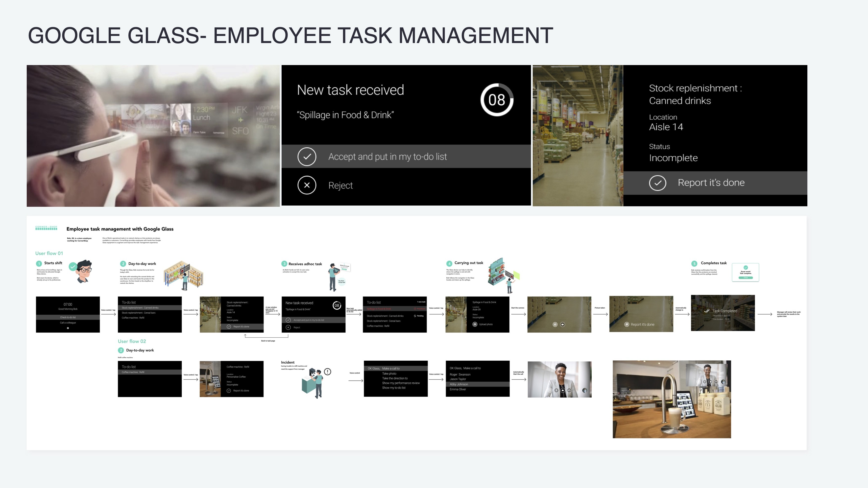
Task: Click the CornerShop logo
Action: click(x=46, y=228)
